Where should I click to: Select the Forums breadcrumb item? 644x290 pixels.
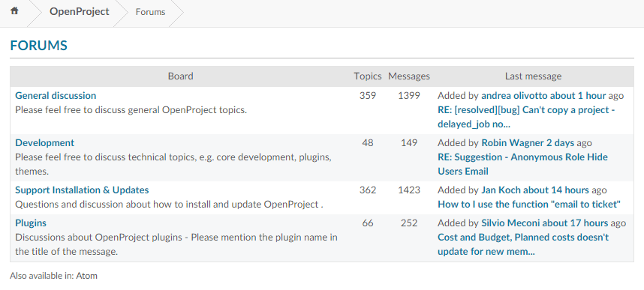click(x=150, y=12)
